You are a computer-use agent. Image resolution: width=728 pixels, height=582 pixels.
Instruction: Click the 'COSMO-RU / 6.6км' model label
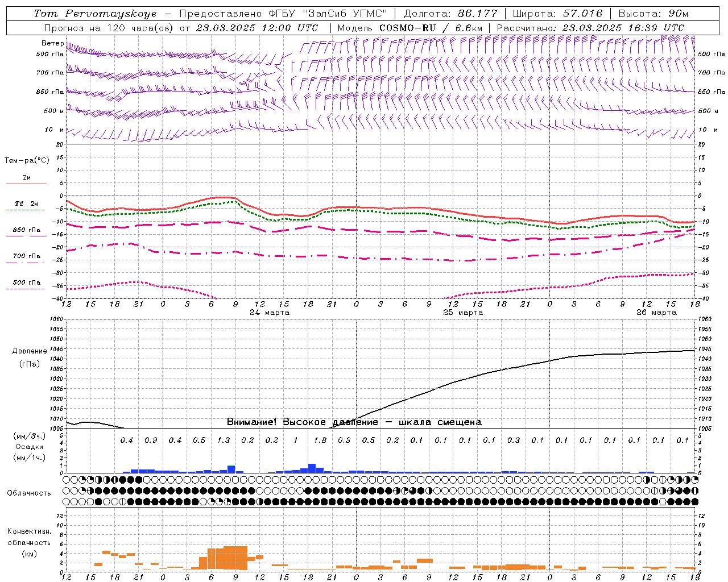point(431,28)
